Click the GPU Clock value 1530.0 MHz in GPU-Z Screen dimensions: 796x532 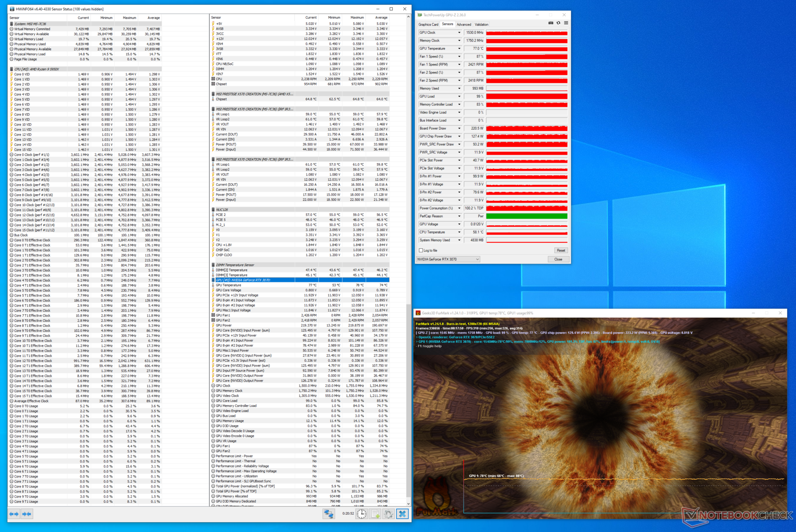474,33
